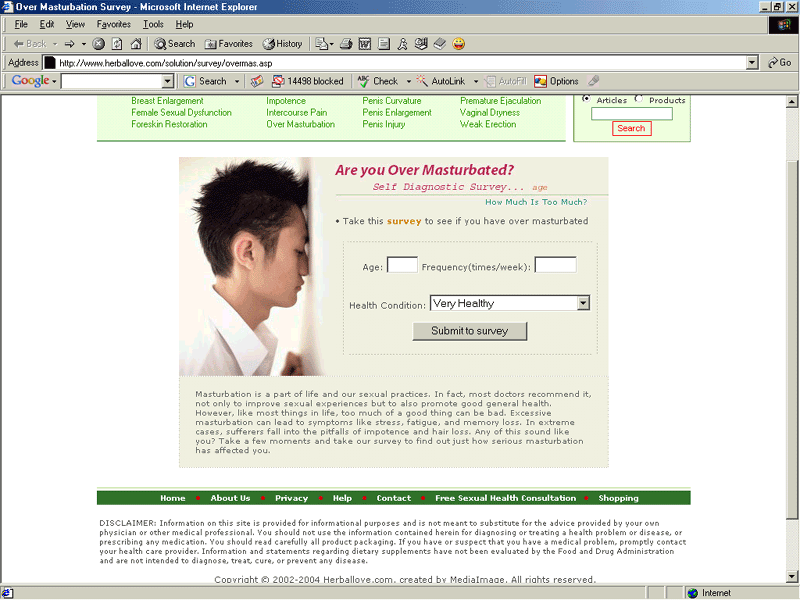Click the Internet zone globe in status bar
The width and height of the screenshot is (800, 600).
coord(692,593)
